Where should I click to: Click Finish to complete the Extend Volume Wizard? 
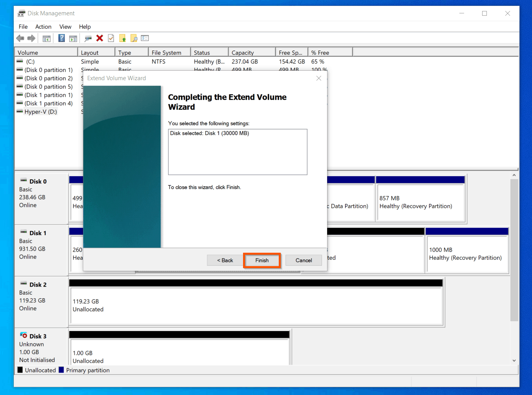click(x=261, y=260)
